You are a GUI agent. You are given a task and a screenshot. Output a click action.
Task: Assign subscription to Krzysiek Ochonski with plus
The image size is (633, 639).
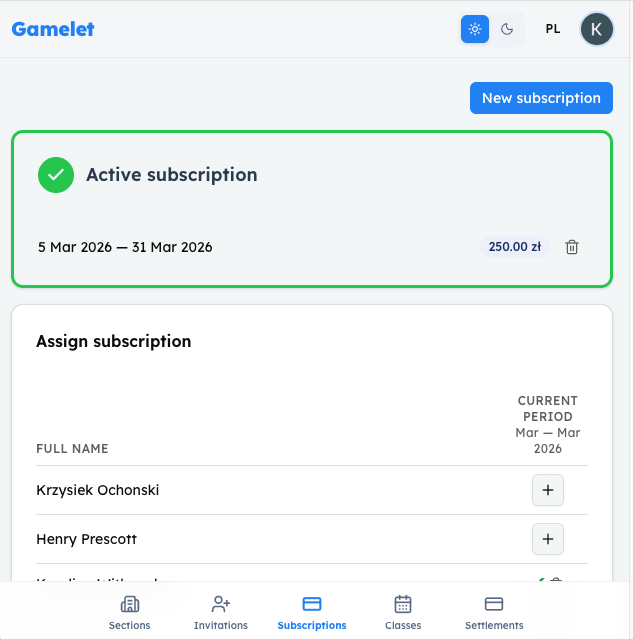point(547,490)
